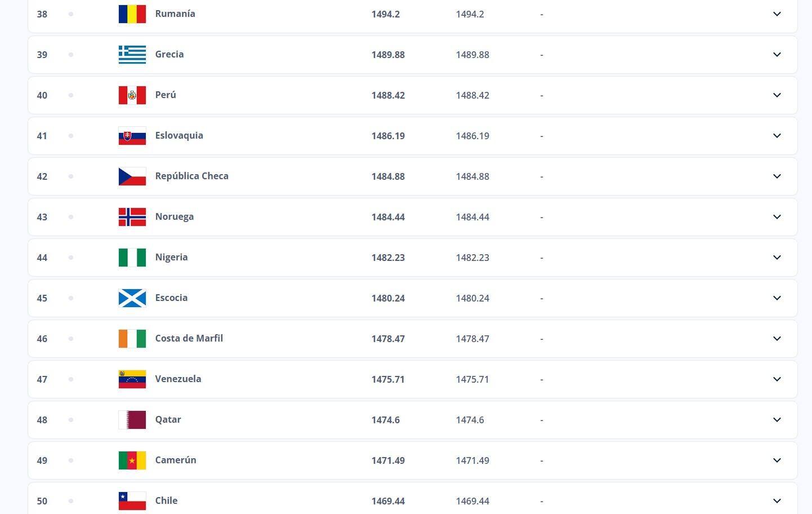812x514 pixels.
Task: Expand the Qatar ranking entry
Action: [777, 419]
